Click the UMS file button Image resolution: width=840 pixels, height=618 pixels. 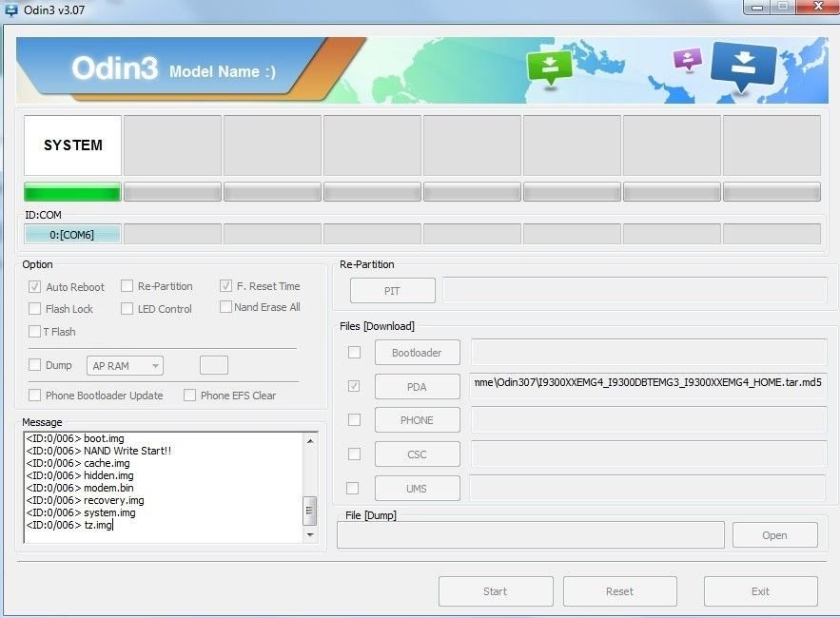(x=418, y=489)
